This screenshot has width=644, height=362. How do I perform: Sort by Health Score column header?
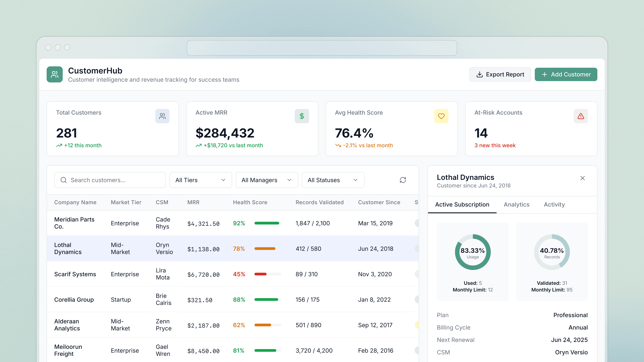point(250,202)
